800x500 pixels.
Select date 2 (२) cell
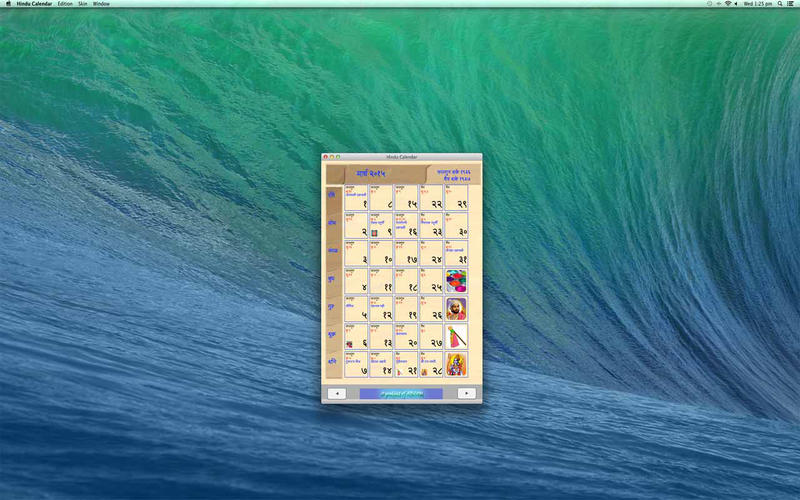pos(356,225)
